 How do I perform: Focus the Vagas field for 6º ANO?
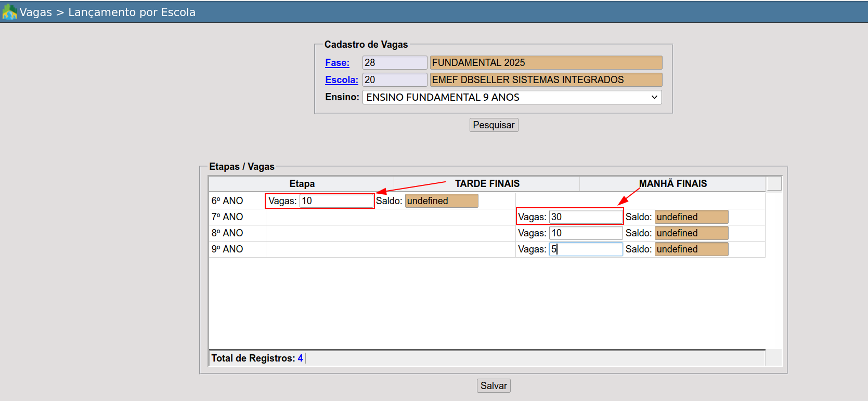(x=336, y=201)
